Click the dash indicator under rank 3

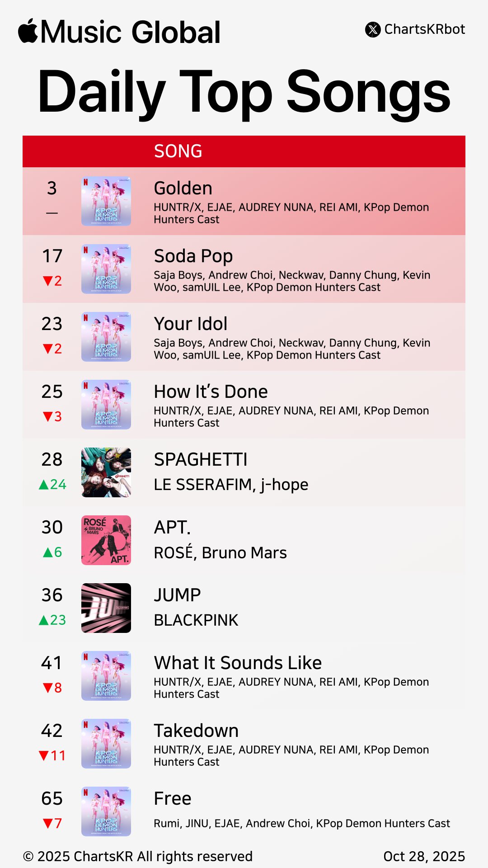click(x=52, y=213)
